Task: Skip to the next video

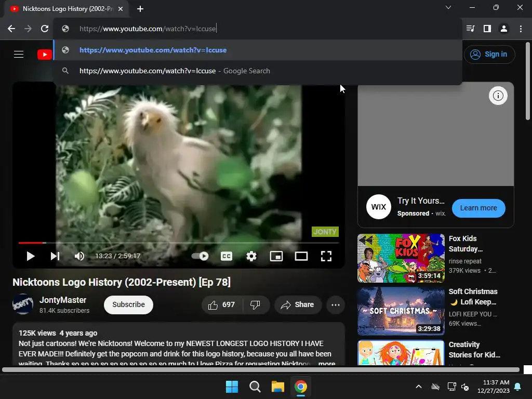Action: tap(55, 256)
